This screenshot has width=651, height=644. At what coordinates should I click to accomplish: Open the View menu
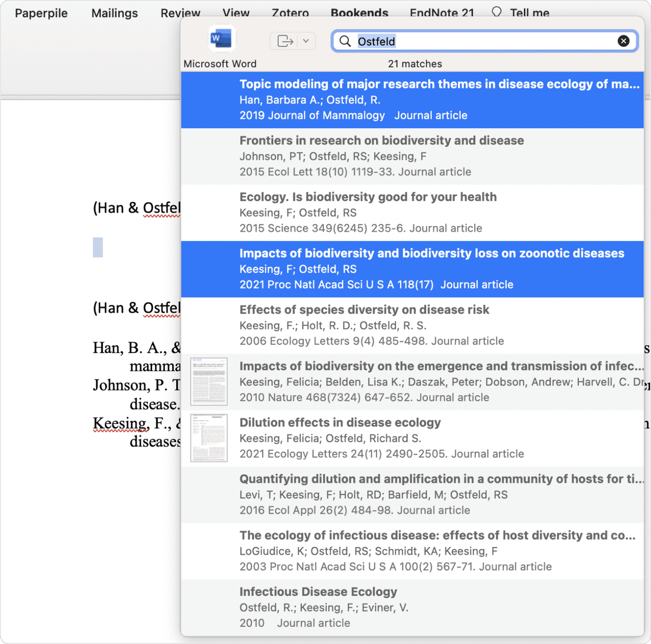click(236, 13)
